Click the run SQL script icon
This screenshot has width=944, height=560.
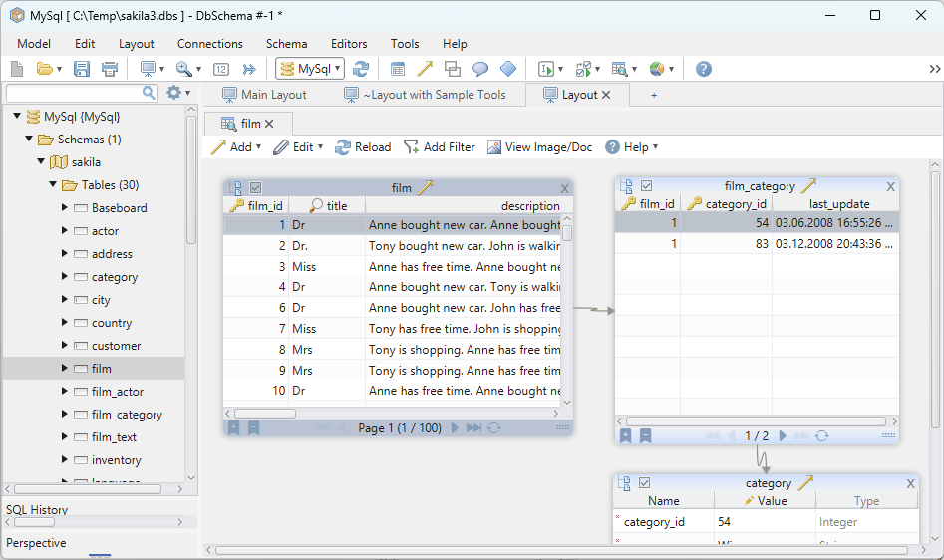546,69
